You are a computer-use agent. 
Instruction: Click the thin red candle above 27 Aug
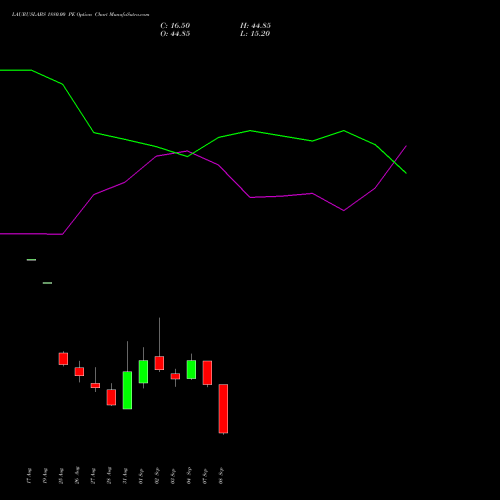tap(95, 385)
